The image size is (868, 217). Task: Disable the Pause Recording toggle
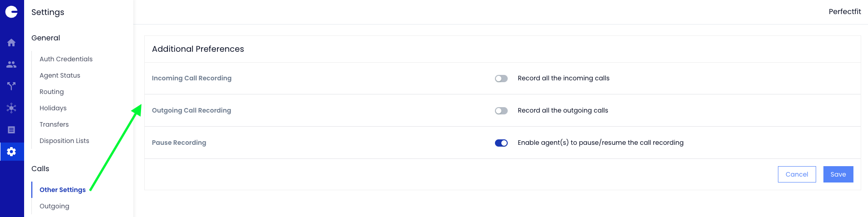[x=501, y=143]
